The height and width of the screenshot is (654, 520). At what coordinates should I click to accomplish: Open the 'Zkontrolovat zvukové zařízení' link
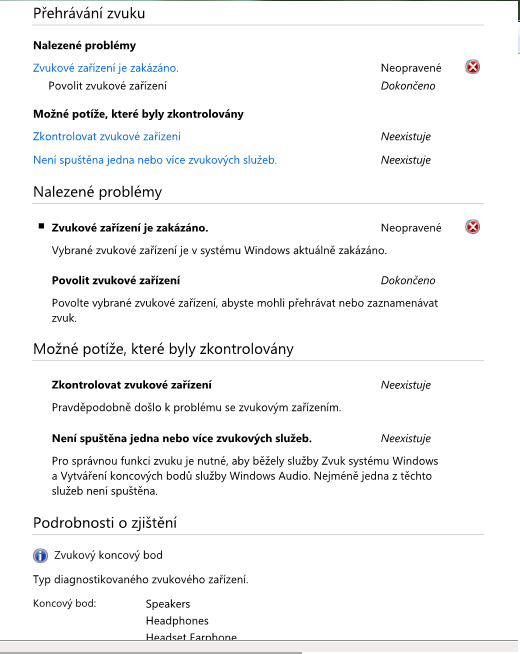click(107, 136)
